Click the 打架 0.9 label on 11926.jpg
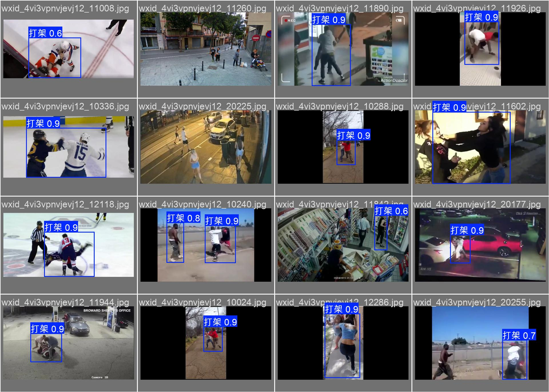 point(481,17)
